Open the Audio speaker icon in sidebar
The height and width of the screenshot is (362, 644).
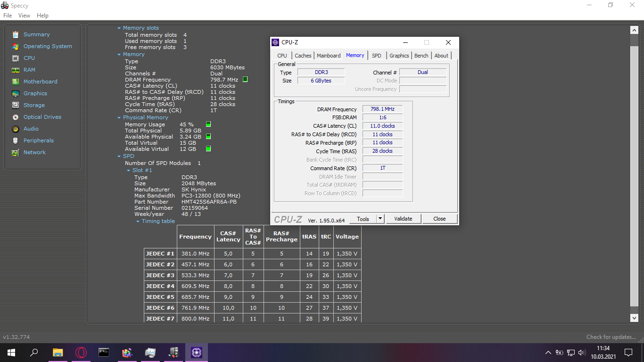pos(16,129)
